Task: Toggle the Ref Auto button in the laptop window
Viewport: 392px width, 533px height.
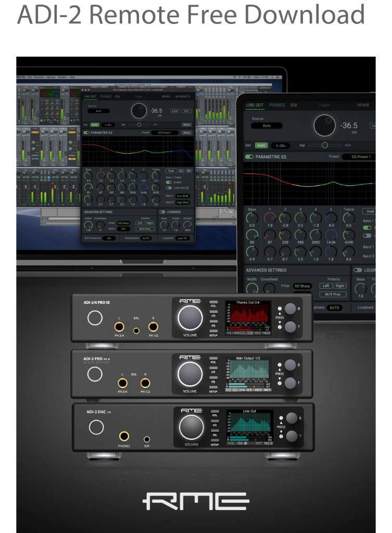Action: pos(95,125)
